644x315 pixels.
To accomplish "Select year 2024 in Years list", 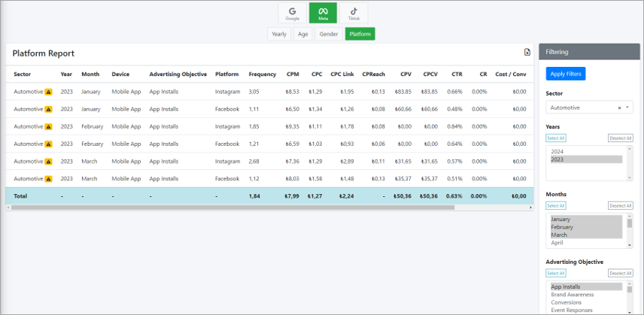I will pyautogui.click(x=557, y=151).
